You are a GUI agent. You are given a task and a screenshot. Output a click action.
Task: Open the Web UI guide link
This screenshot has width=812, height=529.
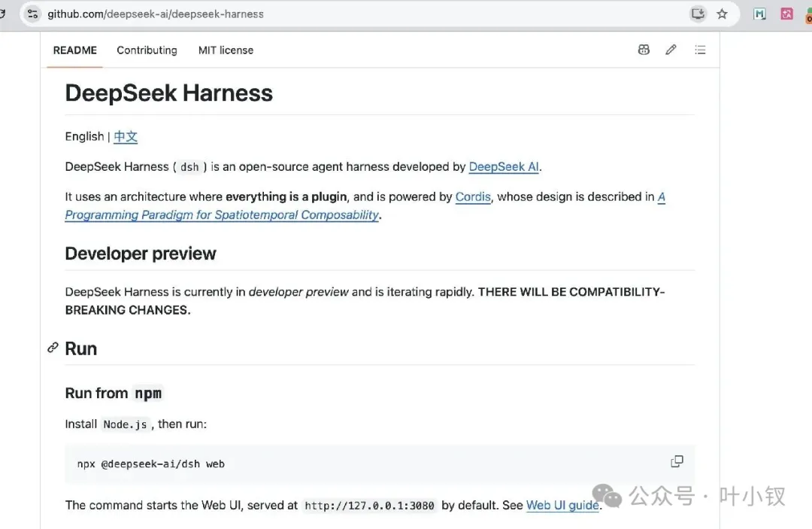[x=562, y=505]
